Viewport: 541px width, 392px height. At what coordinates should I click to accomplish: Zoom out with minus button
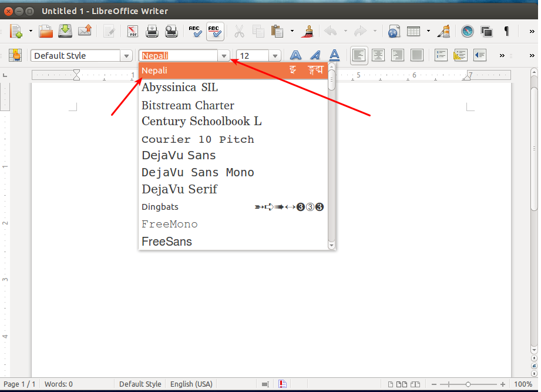[x=434, y=384]
